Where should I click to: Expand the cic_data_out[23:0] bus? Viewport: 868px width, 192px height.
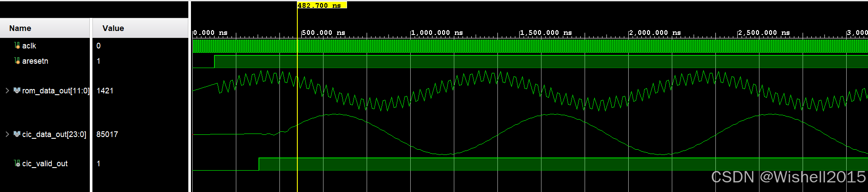7,134
